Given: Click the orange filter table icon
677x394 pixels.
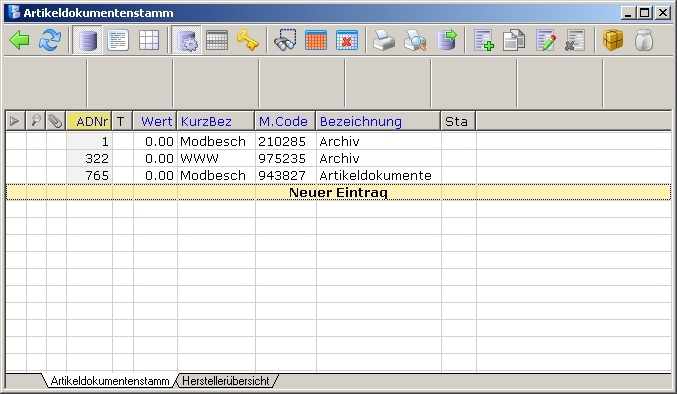Looking at the screenshot, I should pyautogui.click(x=316, y=40).
